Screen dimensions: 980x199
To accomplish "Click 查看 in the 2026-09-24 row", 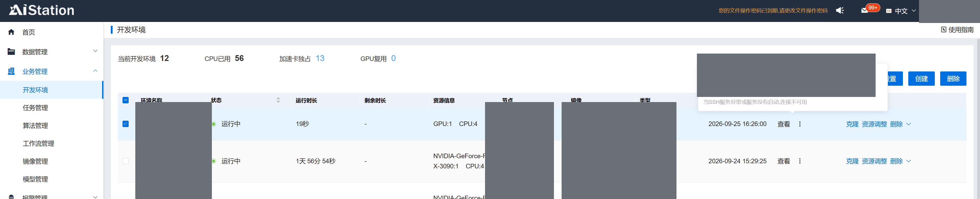I will click(784, 161).
